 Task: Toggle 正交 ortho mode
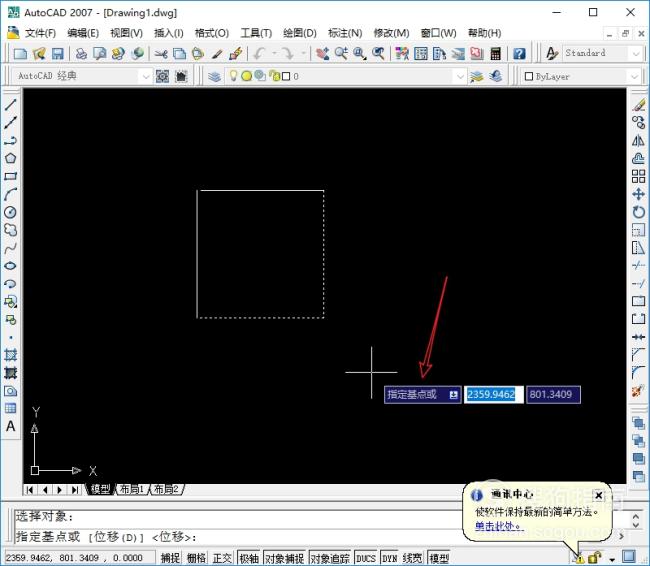[x=222, y=558]
